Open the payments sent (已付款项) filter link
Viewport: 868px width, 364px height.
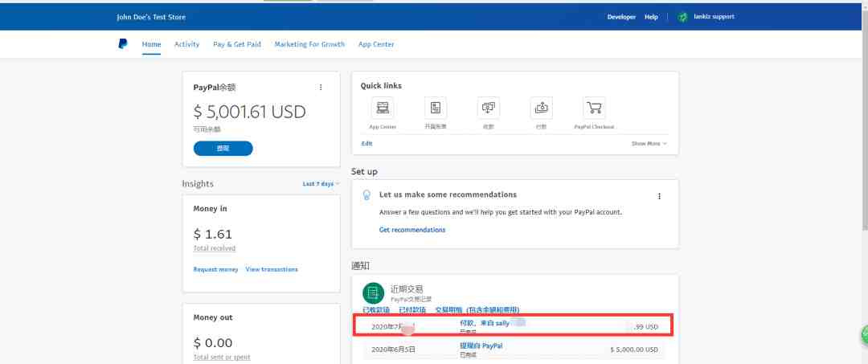[412, 310]
